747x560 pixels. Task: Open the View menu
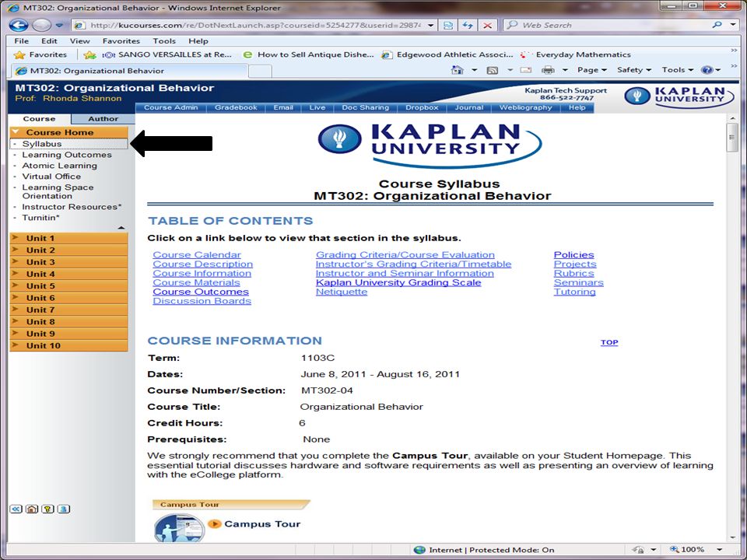[79, 41]
